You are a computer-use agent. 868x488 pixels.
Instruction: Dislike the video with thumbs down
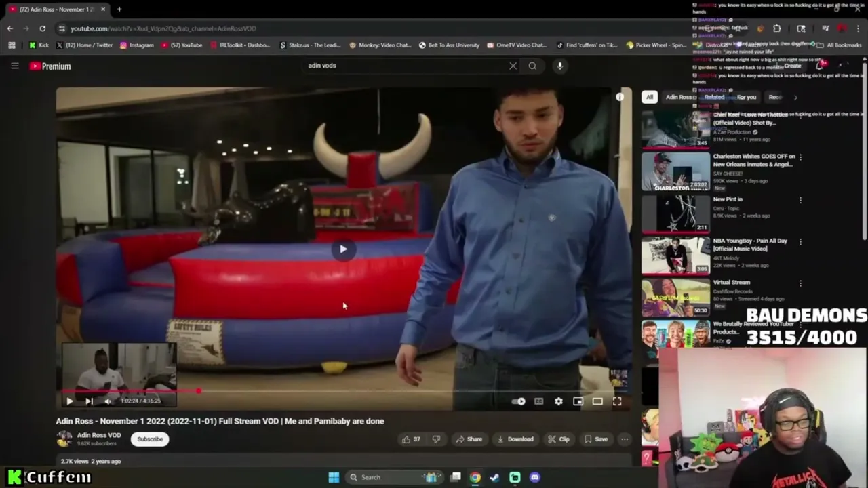pyautogui.click(x=436, y=439)
